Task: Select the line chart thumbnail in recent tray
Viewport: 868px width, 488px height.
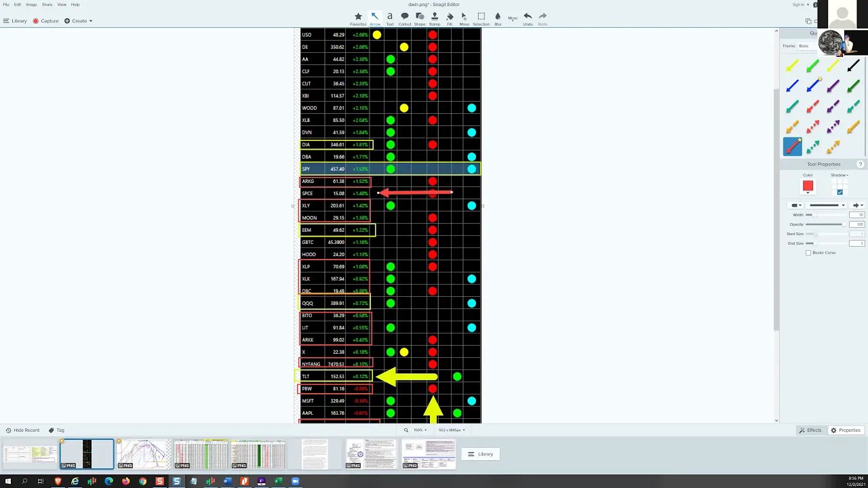Action: point(144,454)
